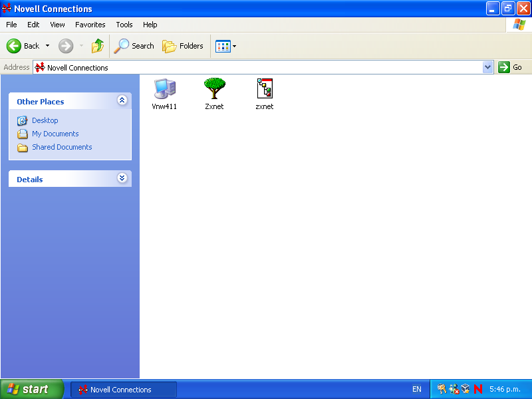Open the Favorites menu
The width and height of the screenshot is (532, 399).
pyautogui.click(x=90, y=25)
